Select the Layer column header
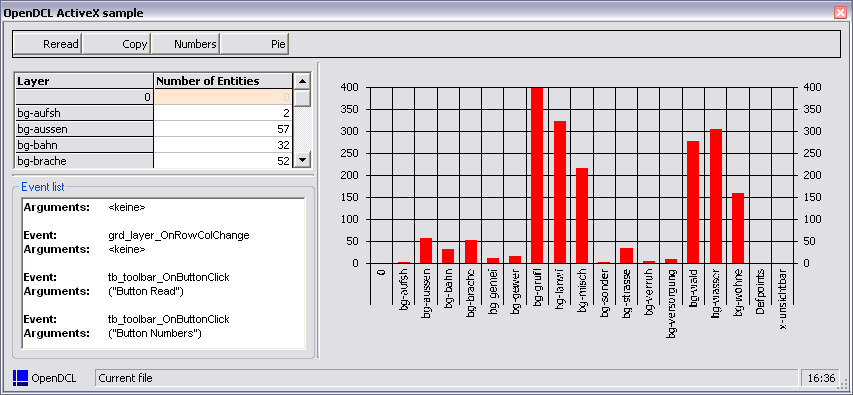 84,81
